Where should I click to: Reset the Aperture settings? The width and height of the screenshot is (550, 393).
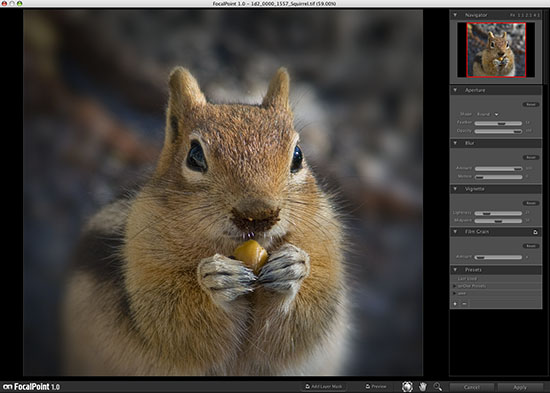[531, 105]
